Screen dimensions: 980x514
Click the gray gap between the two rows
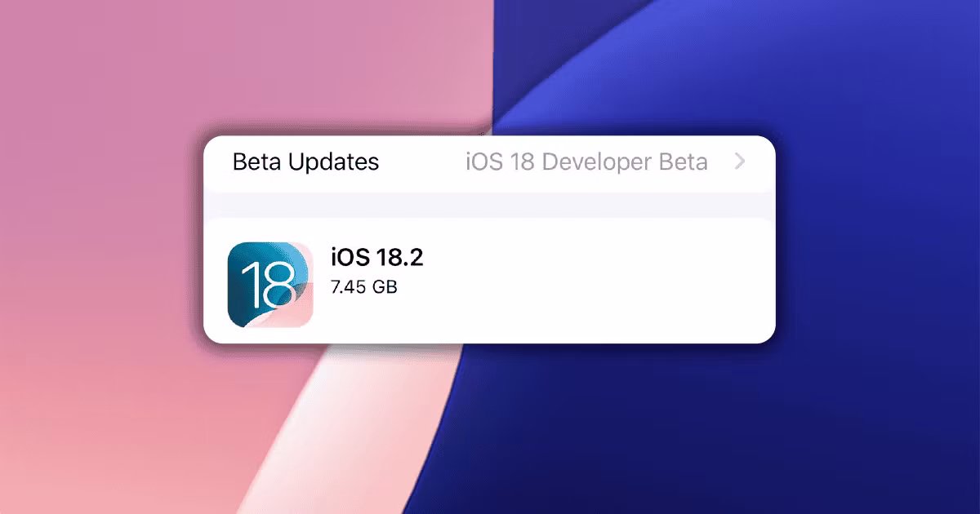pos(488,204)
